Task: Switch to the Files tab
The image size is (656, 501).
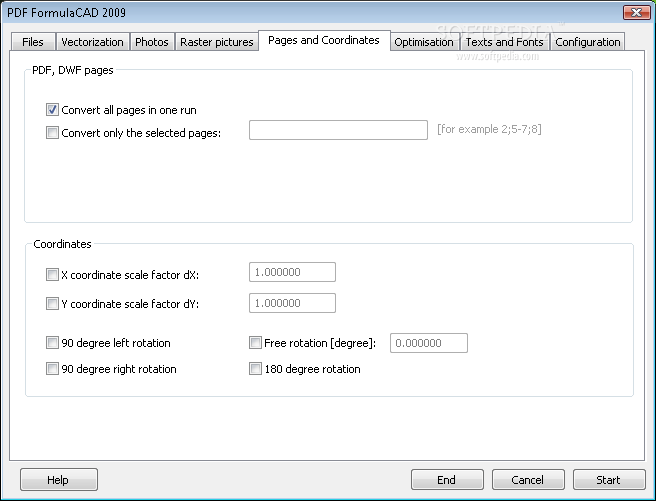Action: tap(33, 42)
